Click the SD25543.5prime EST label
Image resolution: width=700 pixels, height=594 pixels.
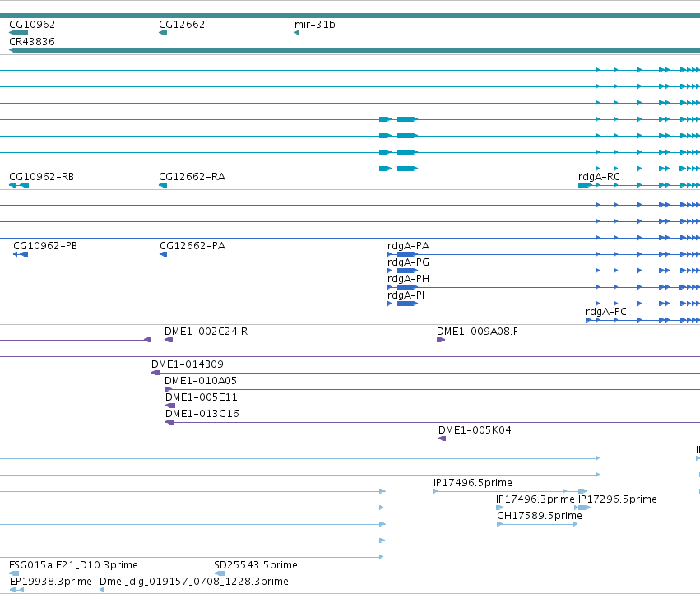coord(256,565)
